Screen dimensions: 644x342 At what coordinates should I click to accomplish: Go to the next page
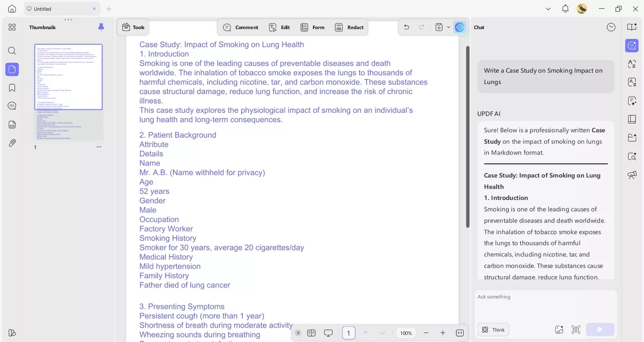coord(382,333)
